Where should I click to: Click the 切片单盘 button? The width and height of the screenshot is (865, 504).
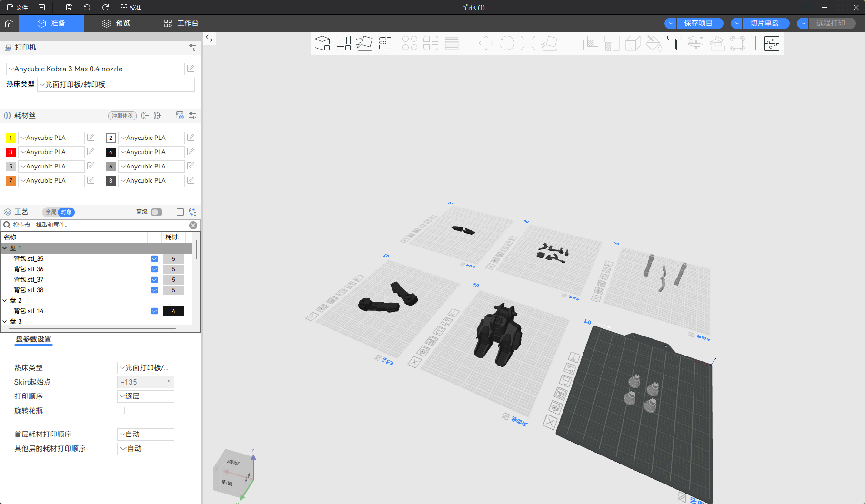pyautogui.click(x=764, y=23)
